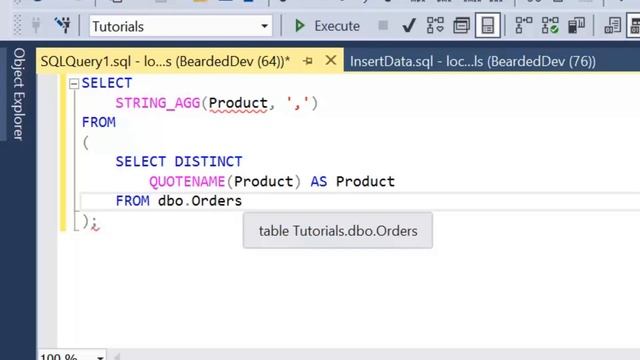Click the underlined Product argument

pyautogui.click(x=238, y=103)
